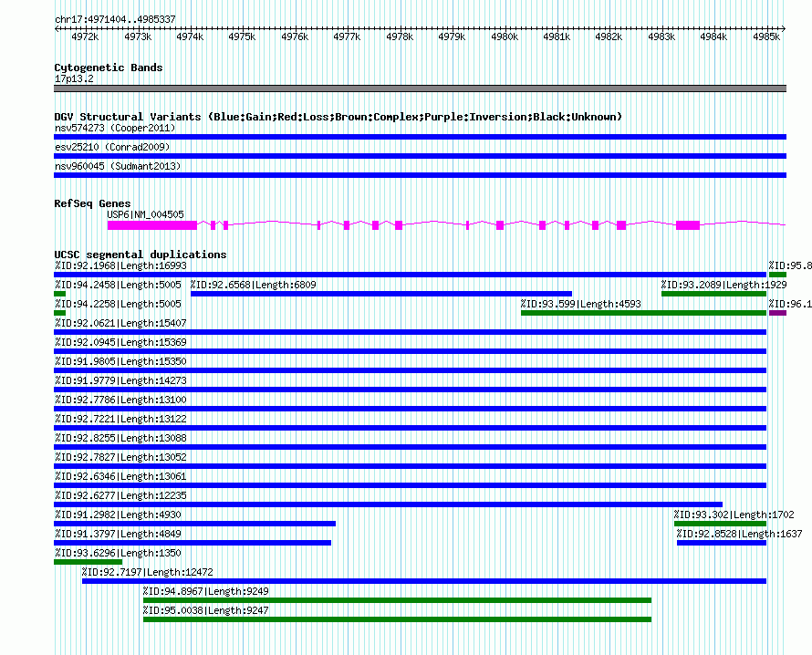Image resolution: width=812 pixels, height=655 pixels.
Task: Click the nsv960045 (Sudmant2013) variant label
Action: pyautogui.click(x=118, y=166)
